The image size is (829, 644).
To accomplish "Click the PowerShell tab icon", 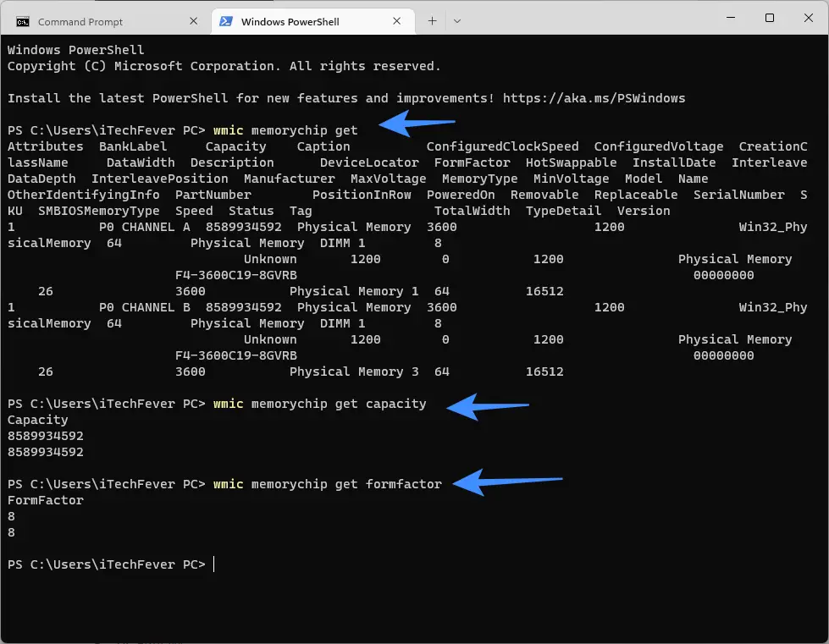I will (226, 21).
